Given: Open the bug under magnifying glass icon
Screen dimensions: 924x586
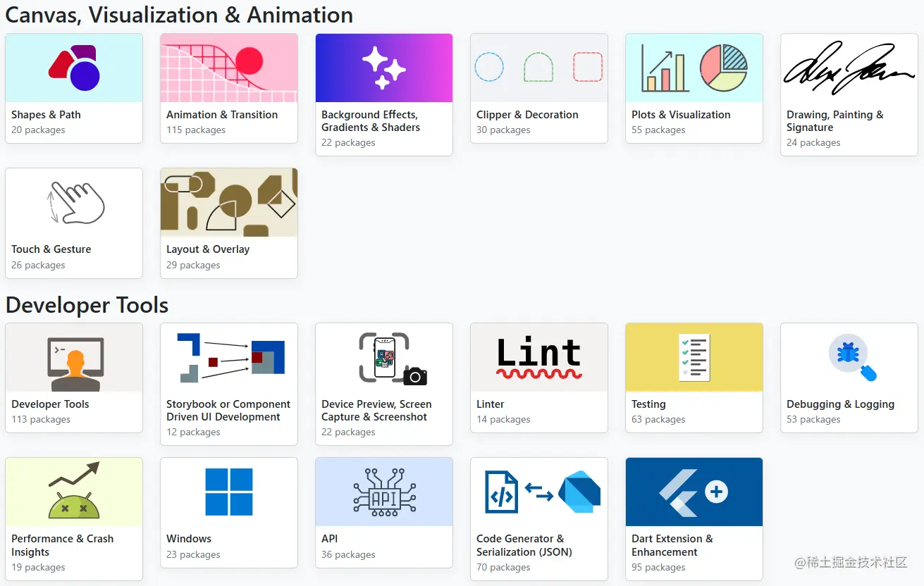Looking at the screenshot, I should (x=853, y=359).
